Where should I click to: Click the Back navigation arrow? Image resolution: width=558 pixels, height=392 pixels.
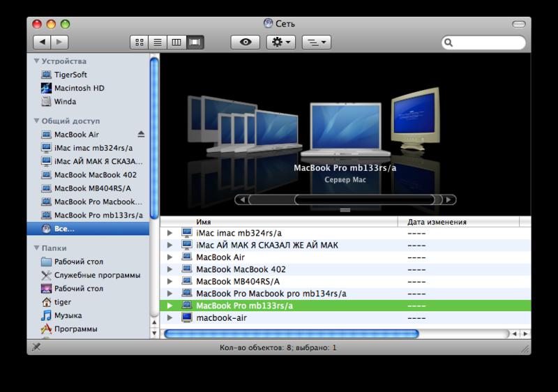pos(42,42)
